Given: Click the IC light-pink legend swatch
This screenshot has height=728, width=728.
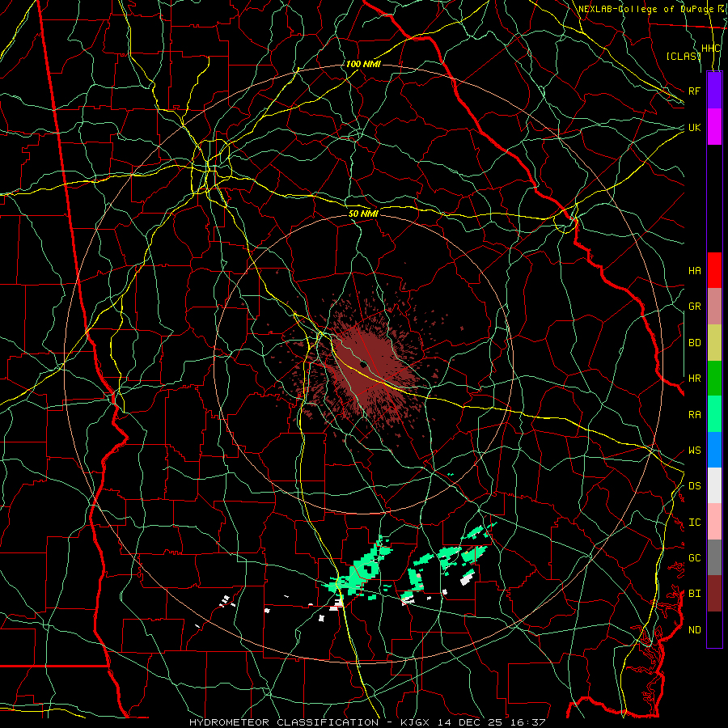Looking at the screenshot, I should pos(714,522).
